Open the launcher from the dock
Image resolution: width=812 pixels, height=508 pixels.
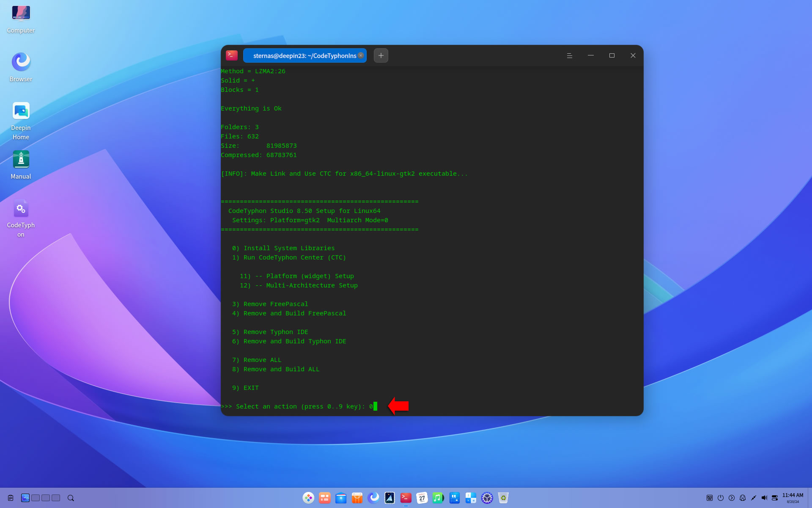click(308, 498)
